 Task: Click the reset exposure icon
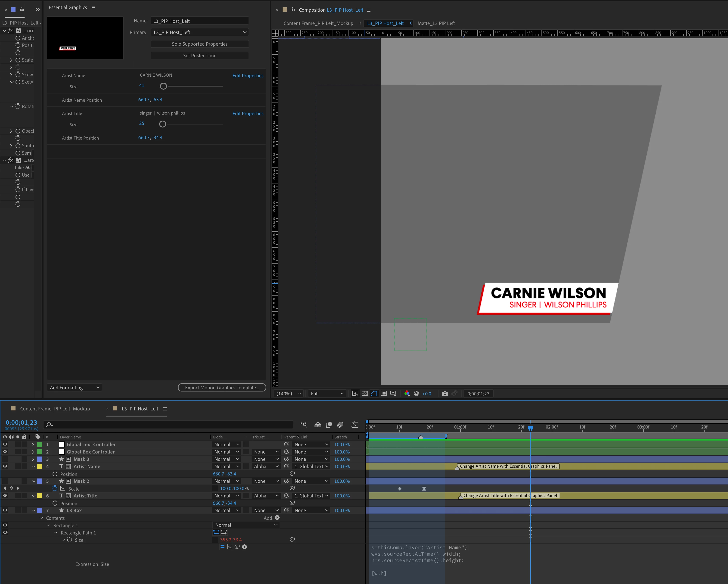click(416, 394)
